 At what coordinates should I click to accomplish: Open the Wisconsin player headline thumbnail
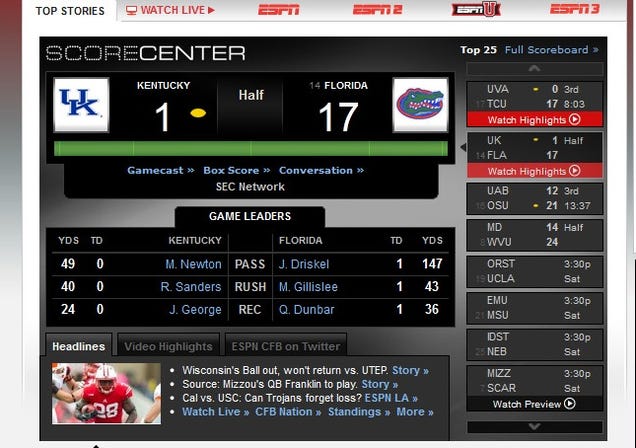click(x=106, y=393)
